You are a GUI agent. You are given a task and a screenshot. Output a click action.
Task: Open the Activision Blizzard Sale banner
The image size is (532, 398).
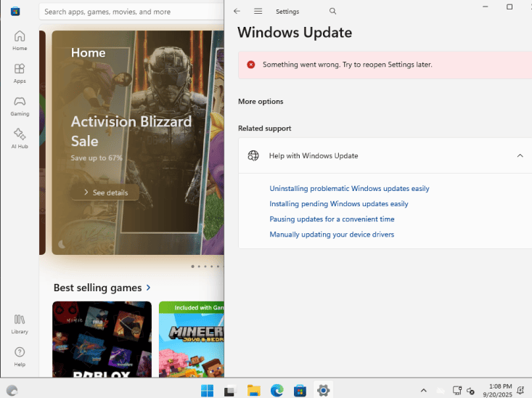coord(138,142)
